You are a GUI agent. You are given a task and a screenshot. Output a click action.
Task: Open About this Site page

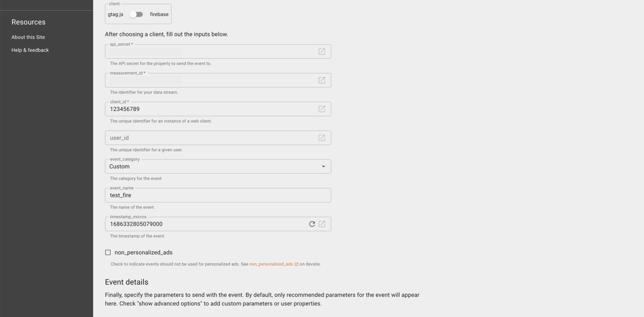(x=28, y=37)
